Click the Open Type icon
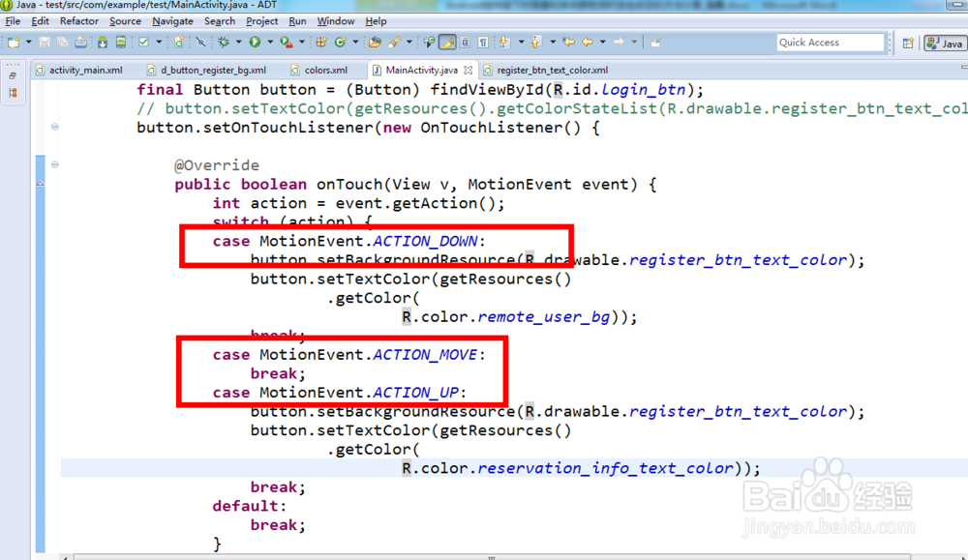 tap(375, 42)
